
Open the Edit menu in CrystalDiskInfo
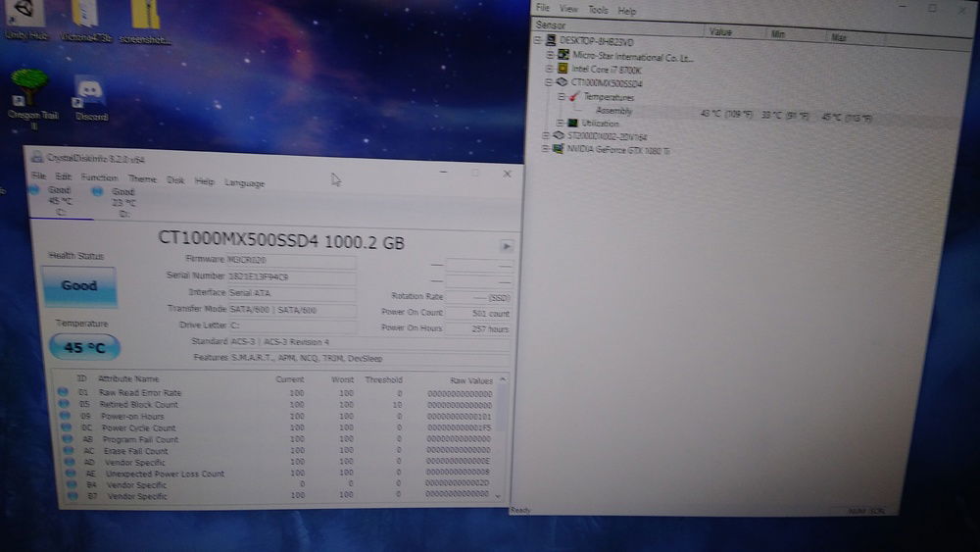(x=63, y=176)
